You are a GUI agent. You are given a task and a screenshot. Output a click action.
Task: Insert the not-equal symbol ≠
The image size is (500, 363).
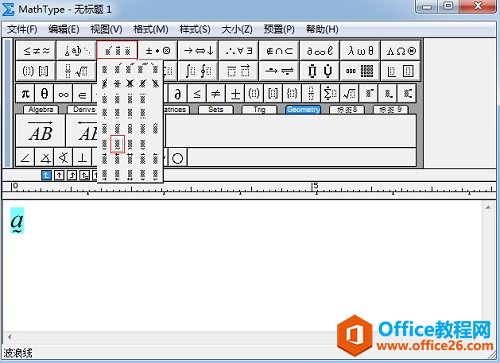216,94
